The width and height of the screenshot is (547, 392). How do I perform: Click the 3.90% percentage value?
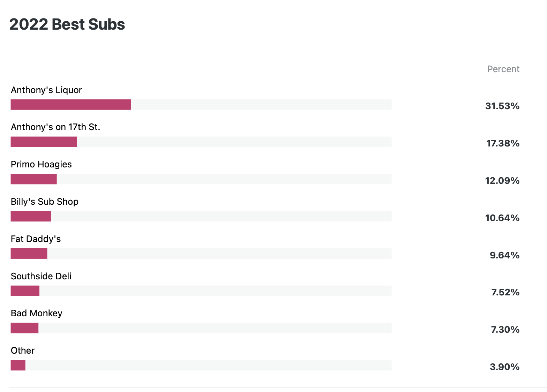tap(504, 367)
